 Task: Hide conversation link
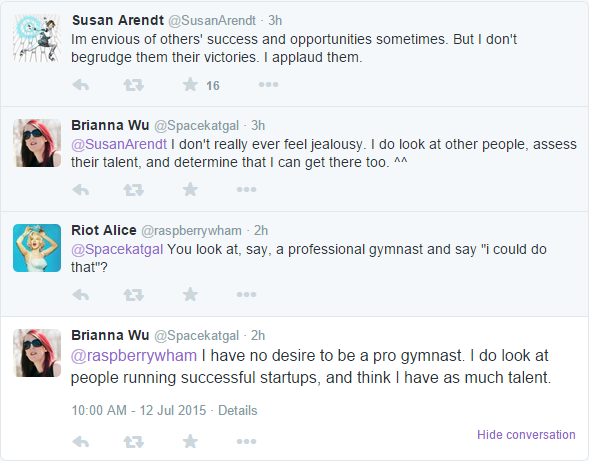[526, 435]
